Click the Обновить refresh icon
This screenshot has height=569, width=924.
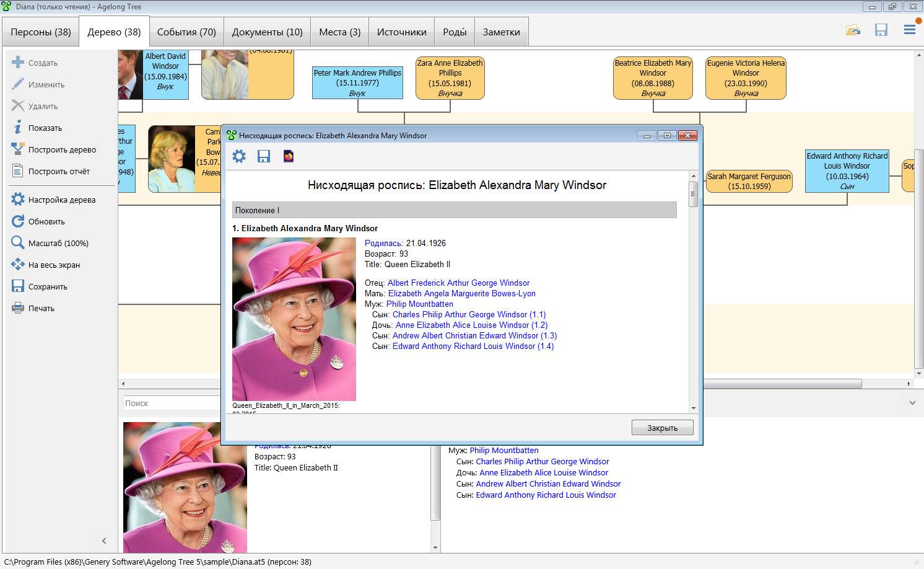point(18,221)
